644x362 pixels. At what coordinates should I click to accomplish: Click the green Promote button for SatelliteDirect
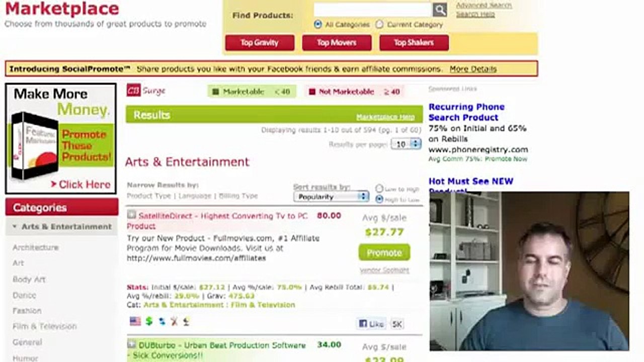click(x=384, y=252)
